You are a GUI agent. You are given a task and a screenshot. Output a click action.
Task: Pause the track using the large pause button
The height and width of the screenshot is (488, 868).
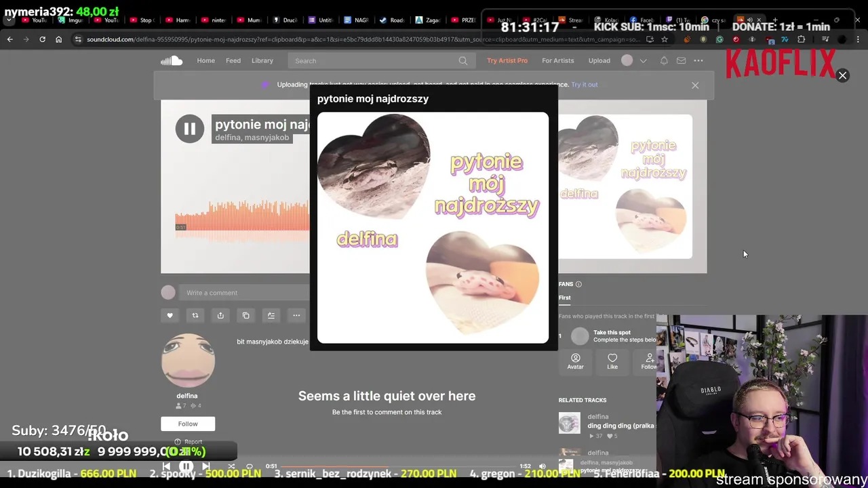190,129
